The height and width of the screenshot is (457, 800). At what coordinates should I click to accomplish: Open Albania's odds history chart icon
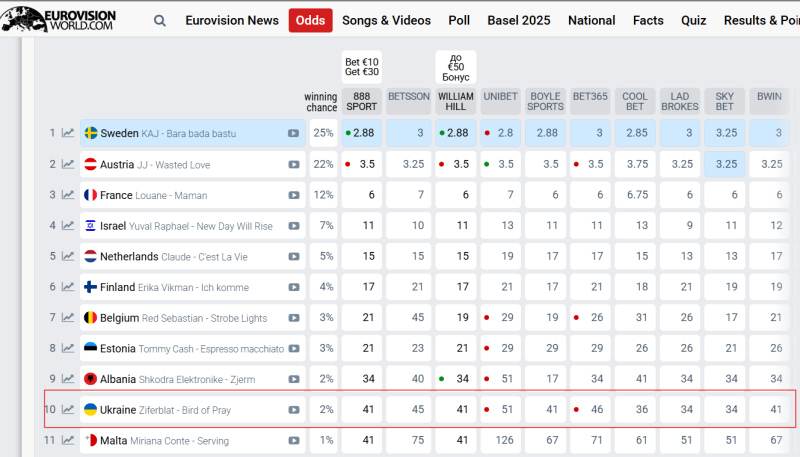click(68, 379)
